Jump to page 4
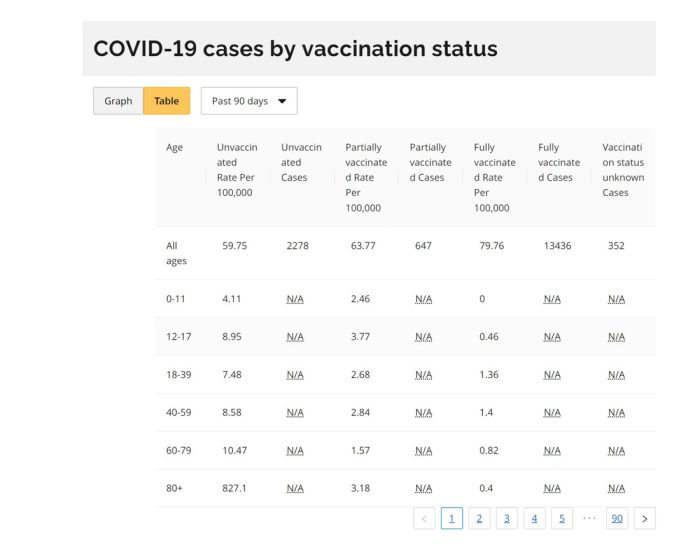 click(534, 518)
